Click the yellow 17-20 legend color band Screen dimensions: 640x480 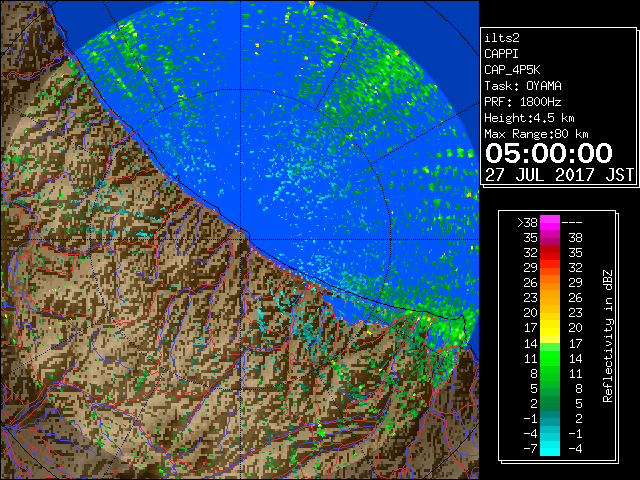point(550,328)
